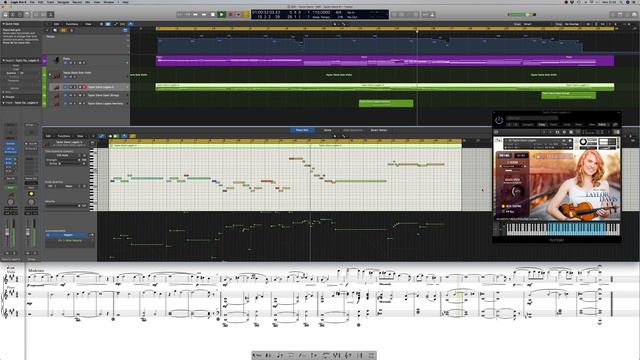The height and width of the screenshot is (360, 640).
Task: Click Compare in plug-in window
Action: tap(528, 124)
